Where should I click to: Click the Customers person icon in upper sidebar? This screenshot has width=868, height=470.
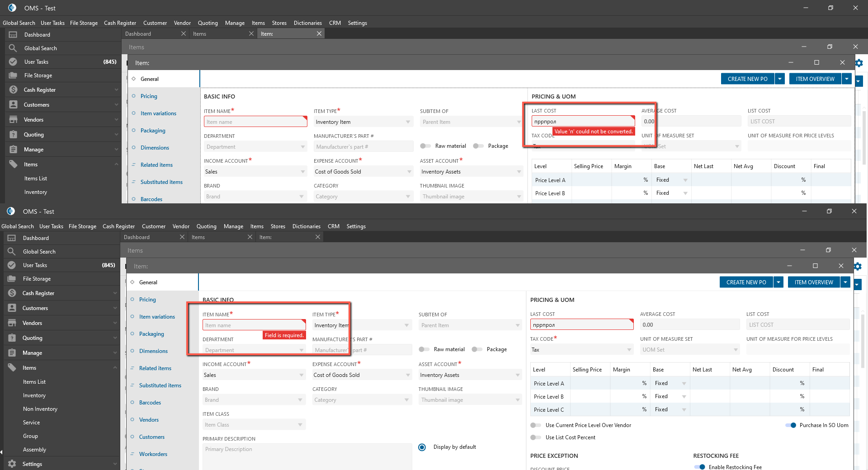[x=13, y=105]
